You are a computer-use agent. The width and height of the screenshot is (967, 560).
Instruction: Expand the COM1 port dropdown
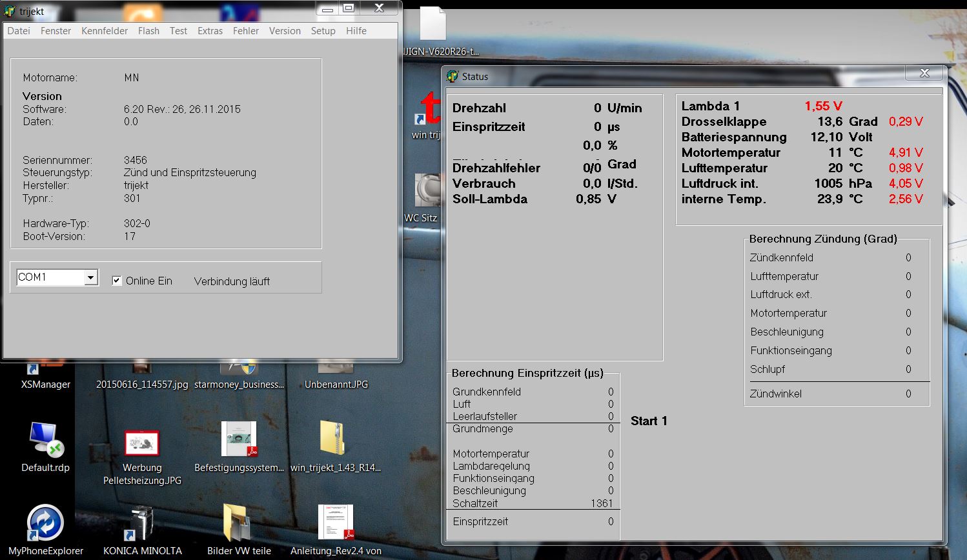click(x=91, y=277)
